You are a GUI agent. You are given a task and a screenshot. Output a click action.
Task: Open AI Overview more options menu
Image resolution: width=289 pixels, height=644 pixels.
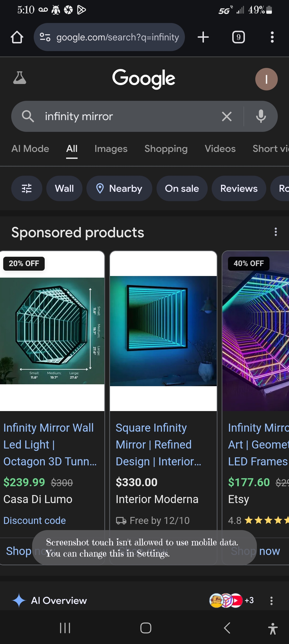271,601
